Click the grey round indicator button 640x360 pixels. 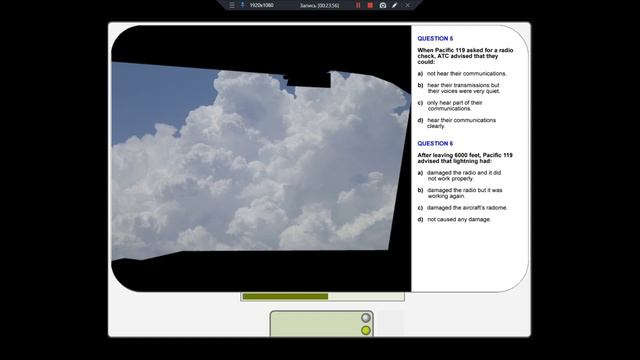pyautogui.click(x=366, y=318)
